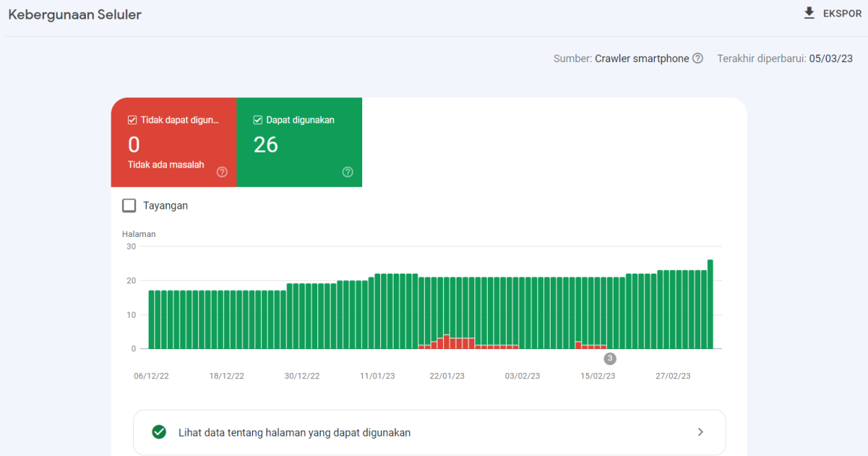Open the help icon beside Crawler smartphone
The image size is (868, 456).
click(699, 58)
